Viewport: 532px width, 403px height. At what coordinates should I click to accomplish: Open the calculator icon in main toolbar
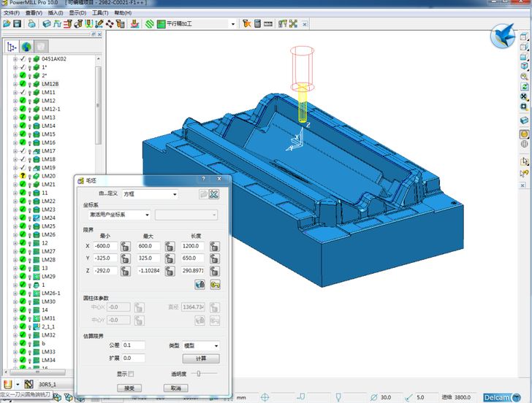[x=257, y=23]
